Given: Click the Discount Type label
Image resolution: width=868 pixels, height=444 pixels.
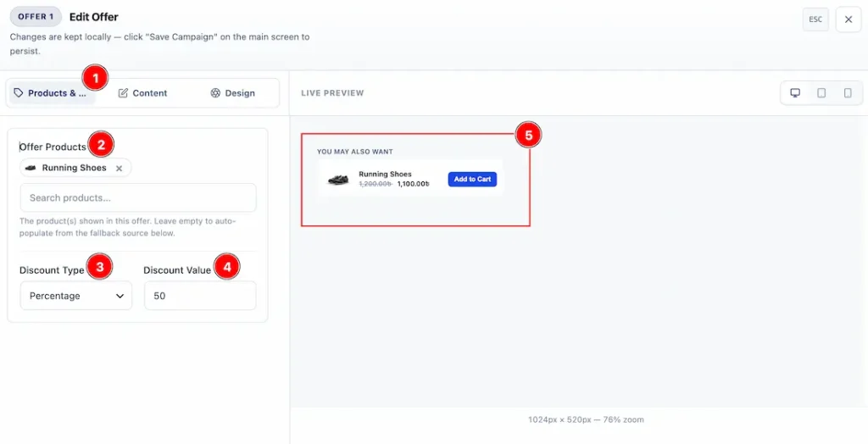Looking at the screenshot, I should tap(52, 270).
